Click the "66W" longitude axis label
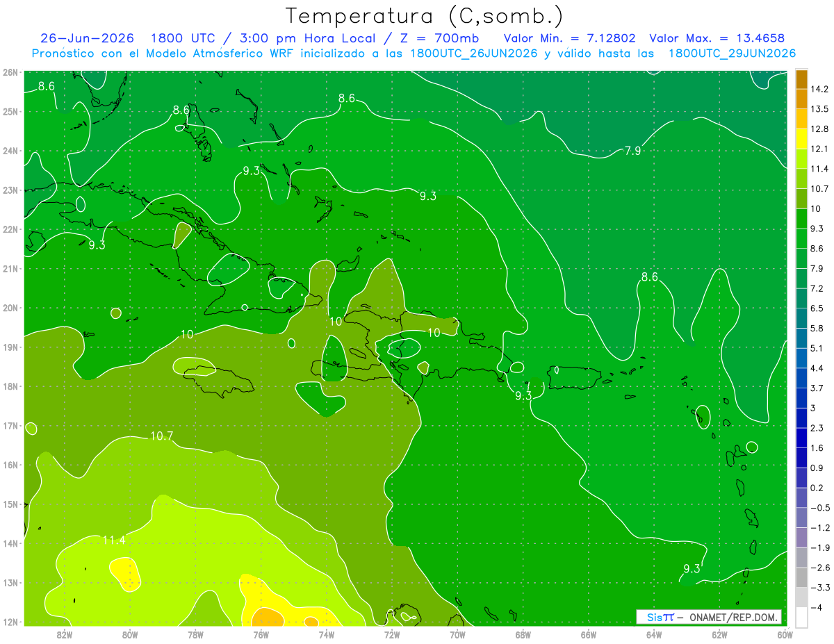834x644 pixels. click(x=589, y=634)
